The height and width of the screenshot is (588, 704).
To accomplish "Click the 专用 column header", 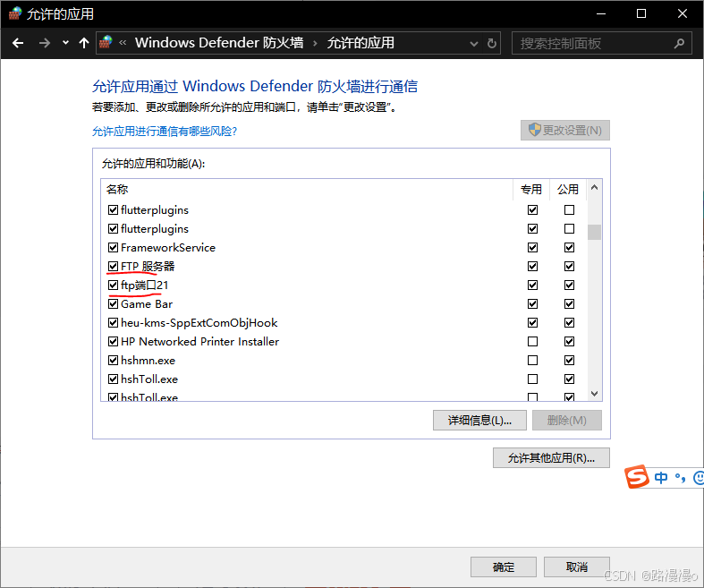I will click(x=531, y=189).
